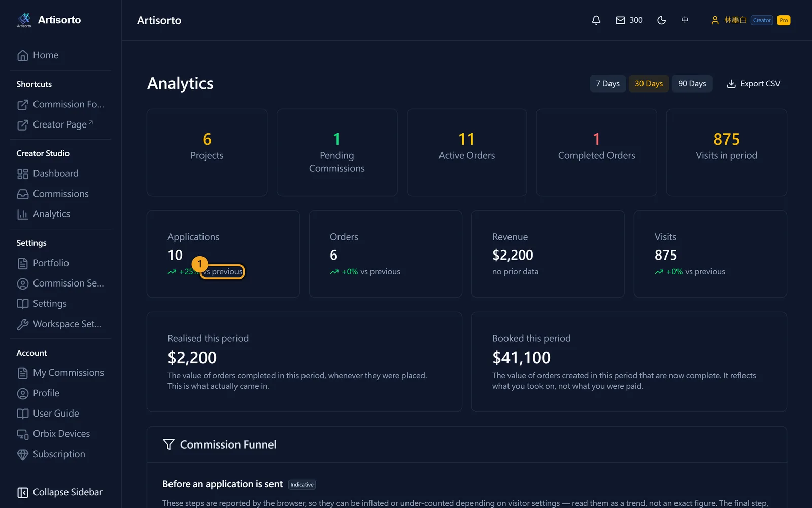
Task: Open Dashboard in Creator Studio
Action: click(x=60, y=173)
